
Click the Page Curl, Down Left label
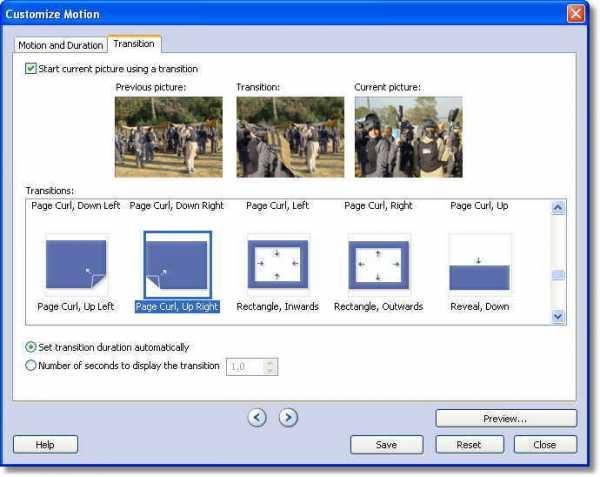tap(76, 206)
